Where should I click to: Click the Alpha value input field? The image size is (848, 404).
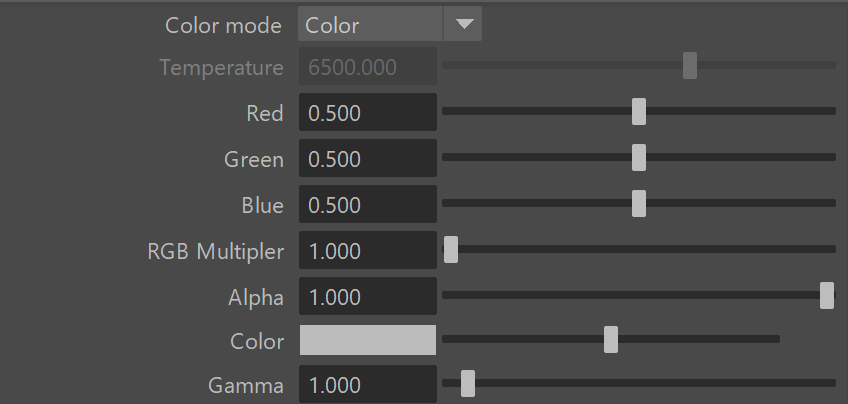coord(368,296)
